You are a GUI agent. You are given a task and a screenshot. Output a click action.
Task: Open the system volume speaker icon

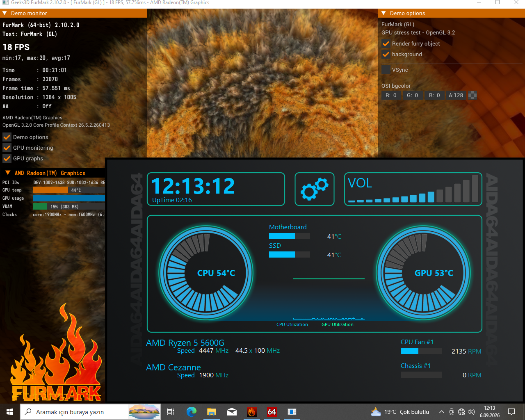point(471,412)
